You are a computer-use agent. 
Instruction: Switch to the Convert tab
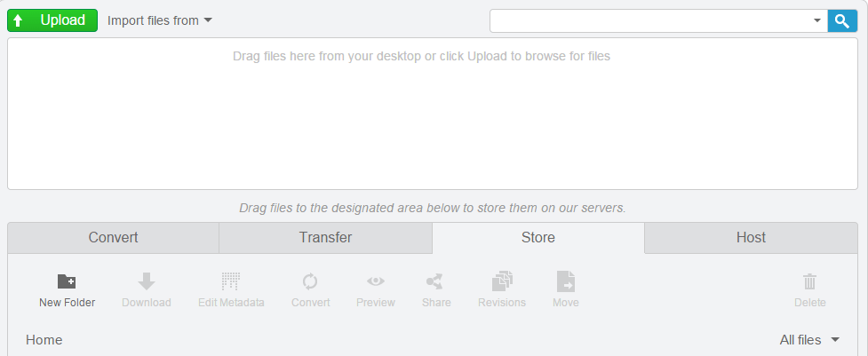(113, 238)
